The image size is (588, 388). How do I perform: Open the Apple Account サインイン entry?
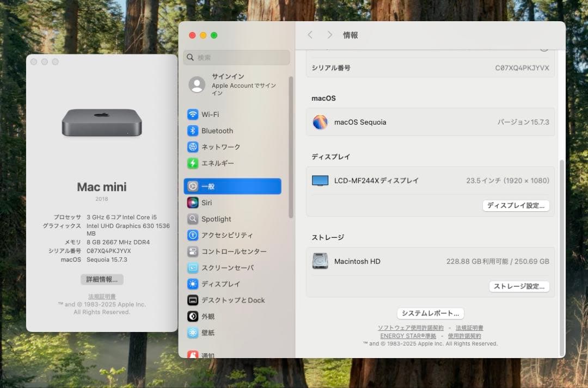coord(229,85)
